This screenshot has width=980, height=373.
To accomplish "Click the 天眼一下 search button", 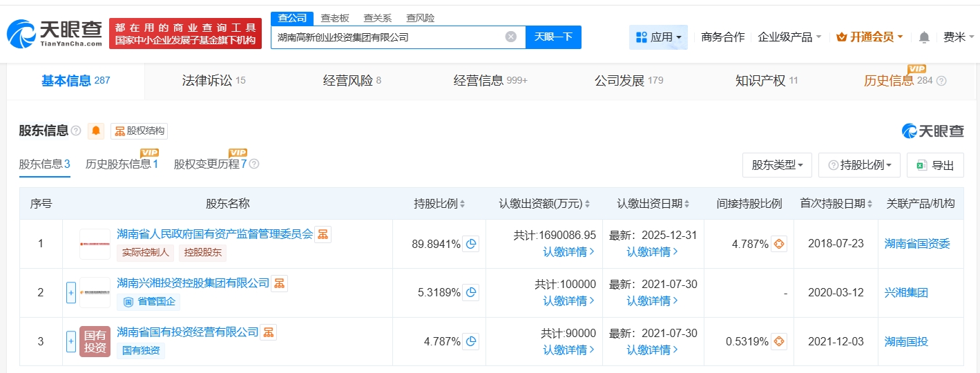I will click(x=553, y=37).
